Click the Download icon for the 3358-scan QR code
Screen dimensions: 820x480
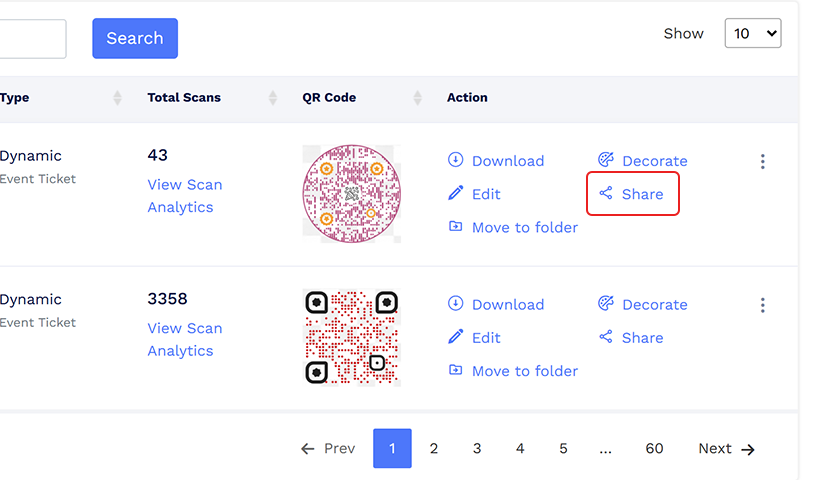[456, 305]
